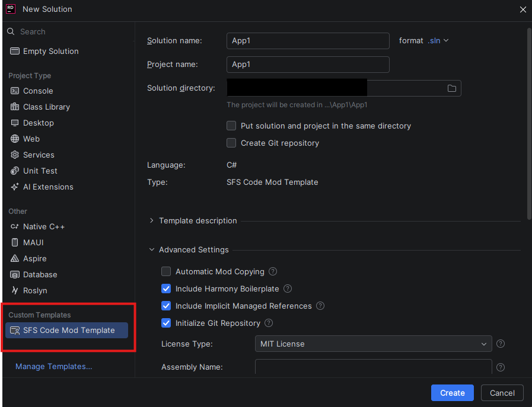Click the SFS Code Mod Template icon

(15, 331)
